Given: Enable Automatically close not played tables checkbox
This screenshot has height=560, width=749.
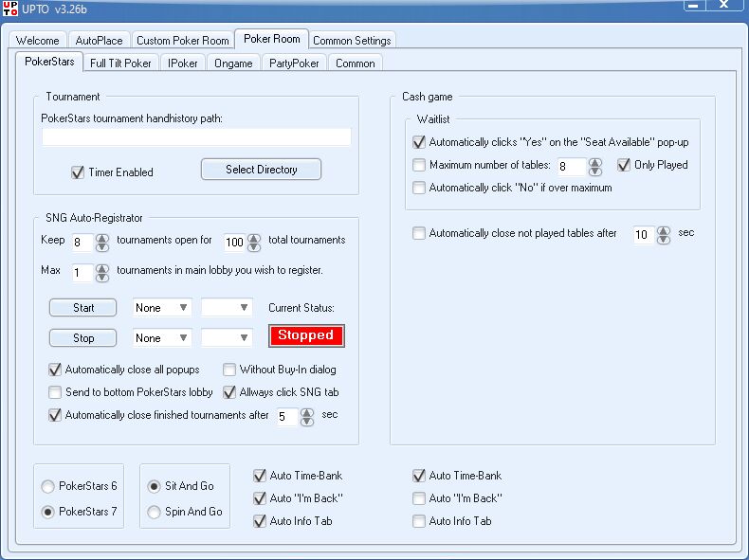Looking at the screenshot, I should (419, 233).
